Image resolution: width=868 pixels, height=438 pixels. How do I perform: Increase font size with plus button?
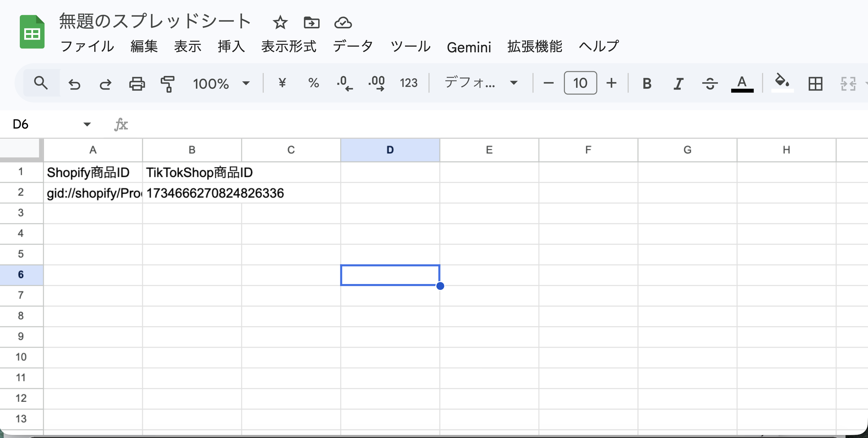coord(611,83)
